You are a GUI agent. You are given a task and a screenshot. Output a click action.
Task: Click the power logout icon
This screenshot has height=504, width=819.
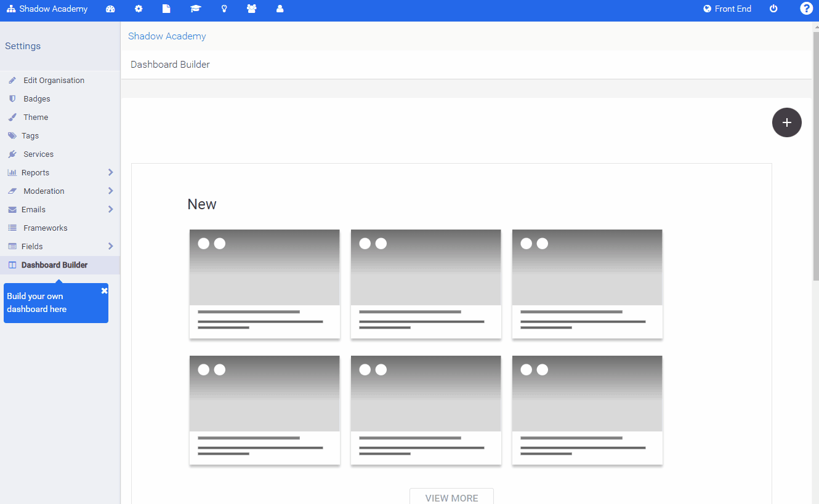(x=773, y=9)
